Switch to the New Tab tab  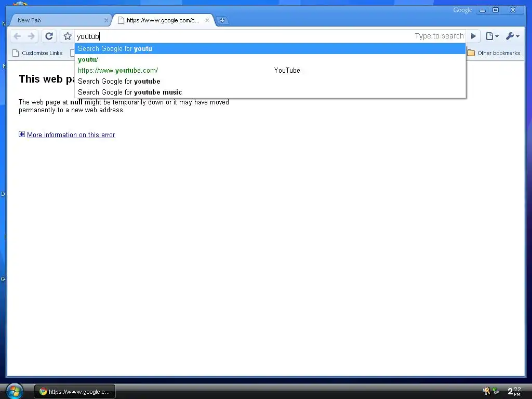pos(59,20)
